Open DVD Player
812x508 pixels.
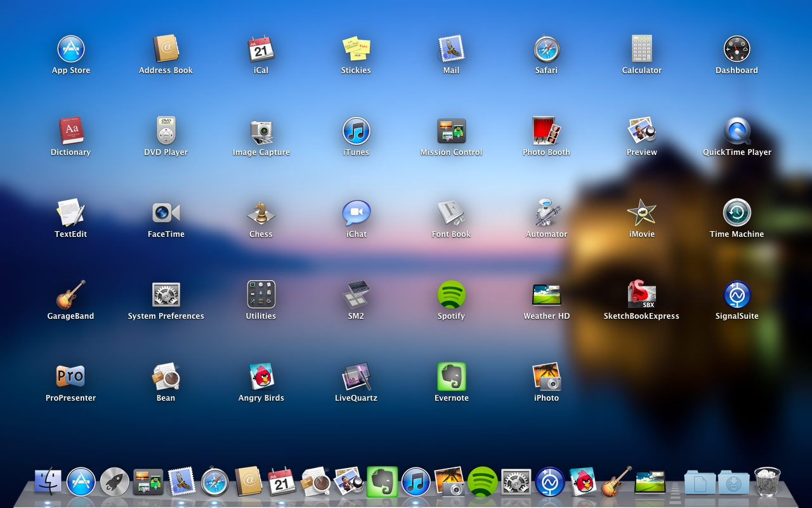166,131
